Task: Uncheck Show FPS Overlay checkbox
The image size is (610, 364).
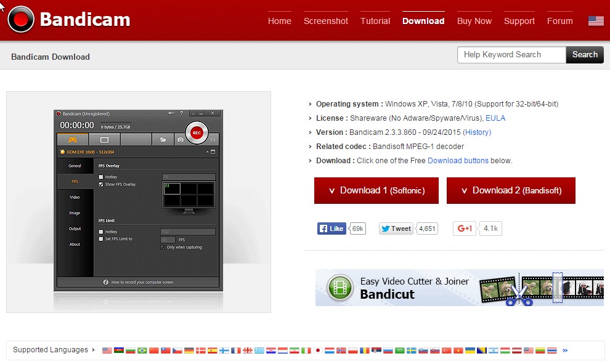Action: (x=101, y=184)
